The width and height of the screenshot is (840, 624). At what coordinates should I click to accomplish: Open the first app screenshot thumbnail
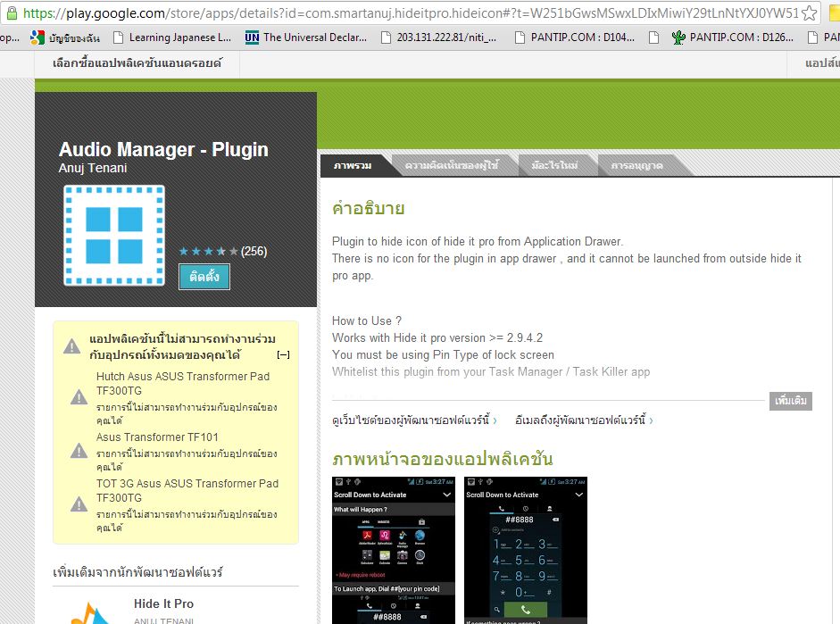[x=393, y=550]
